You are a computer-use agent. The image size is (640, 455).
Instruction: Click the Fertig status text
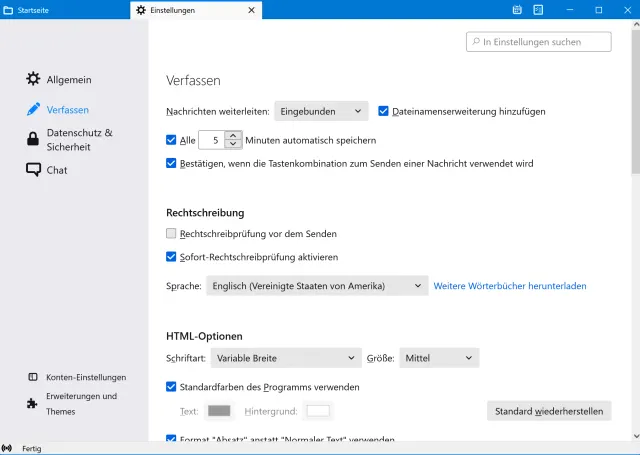(31, 448)
